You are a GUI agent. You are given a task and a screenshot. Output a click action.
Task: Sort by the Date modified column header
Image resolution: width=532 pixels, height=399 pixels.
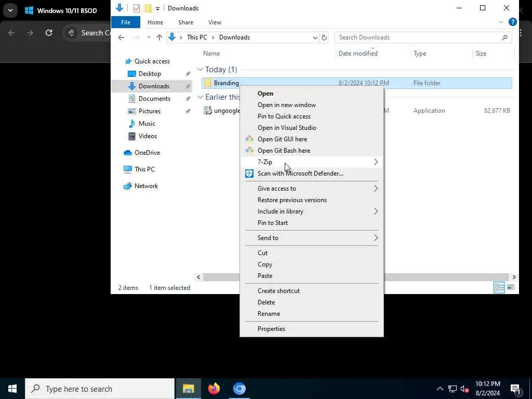[x=372, y=54]
